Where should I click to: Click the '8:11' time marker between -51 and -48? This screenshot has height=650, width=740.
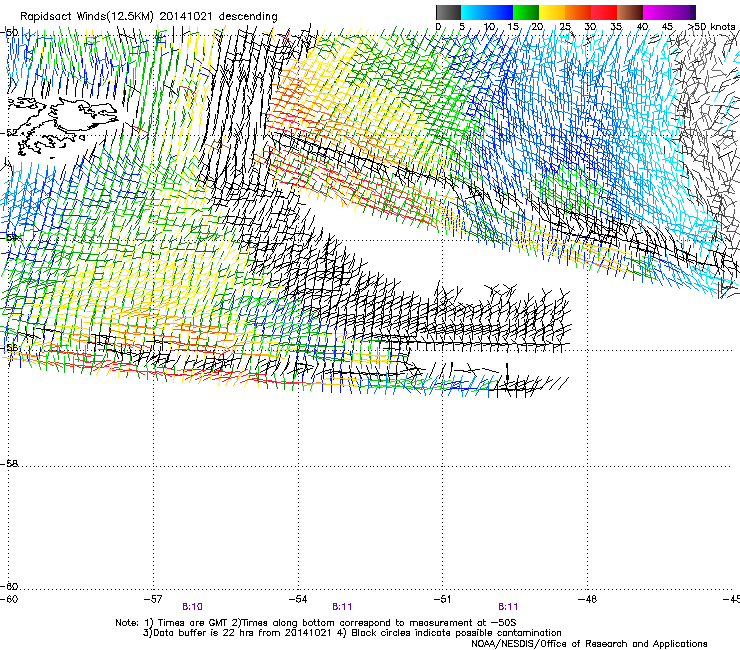508,607
